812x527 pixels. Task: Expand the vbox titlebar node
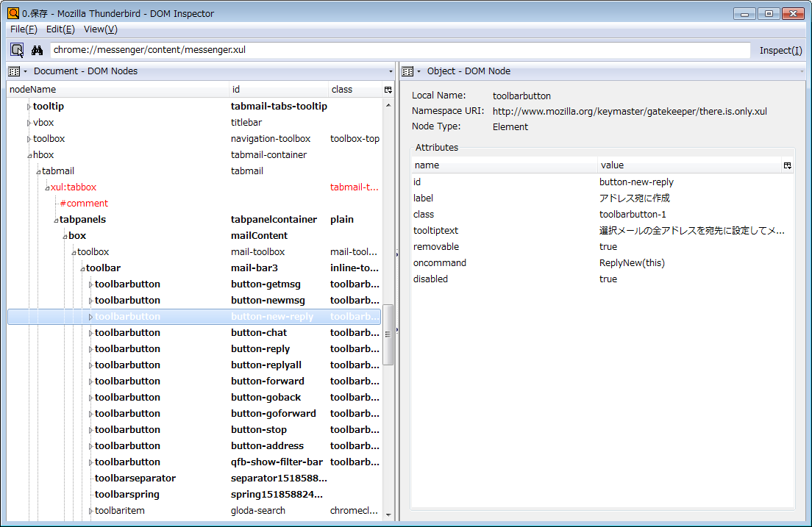tap(29, 123)
